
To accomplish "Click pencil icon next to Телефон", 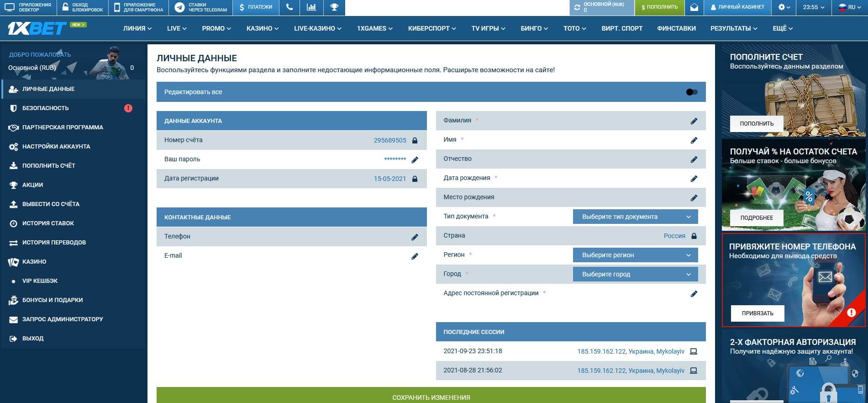I will [x=415, y=237].
